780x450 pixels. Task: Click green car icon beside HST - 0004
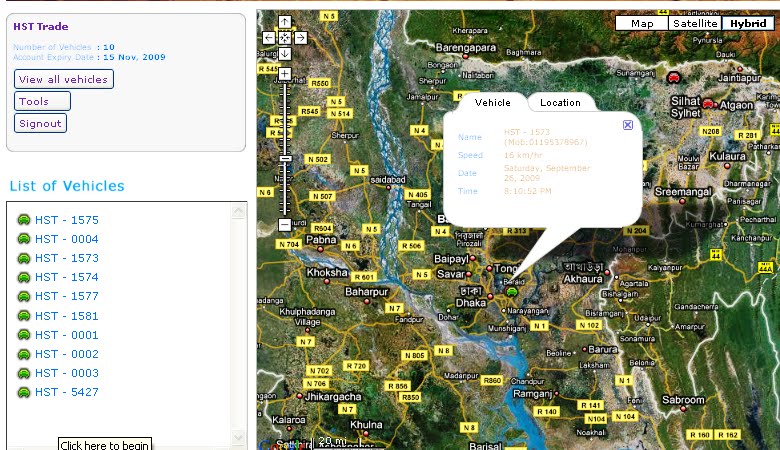(x=24, y=239)
